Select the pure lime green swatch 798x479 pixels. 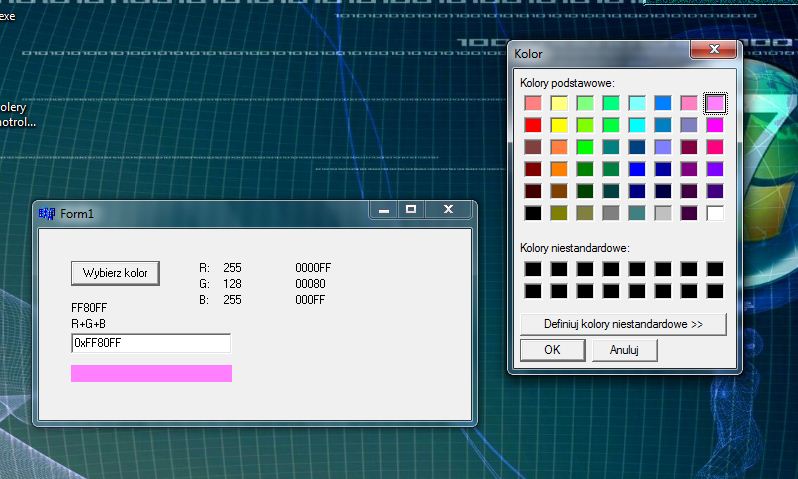click(585, 147)
